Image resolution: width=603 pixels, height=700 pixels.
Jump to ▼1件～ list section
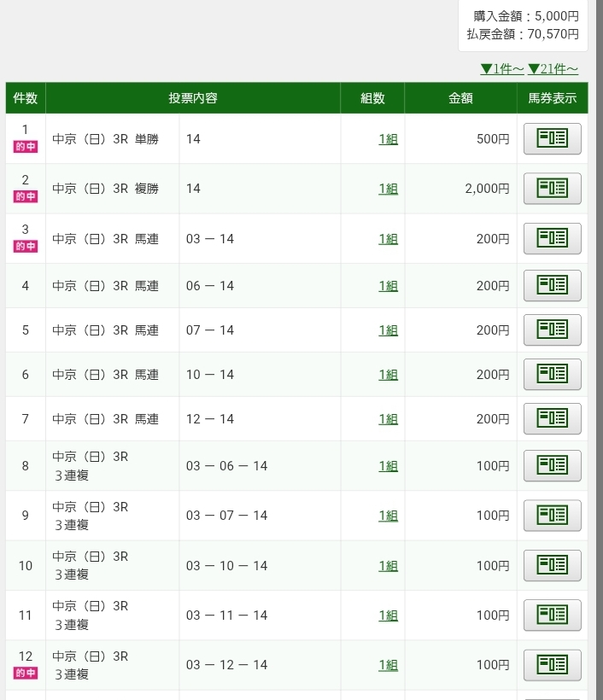501,69
